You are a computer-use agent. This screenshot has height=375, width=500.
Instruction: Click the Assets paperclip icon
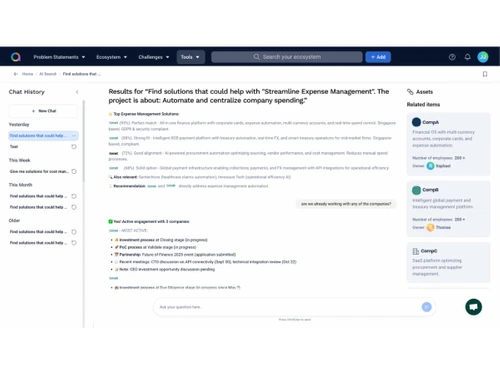[410, 92]
